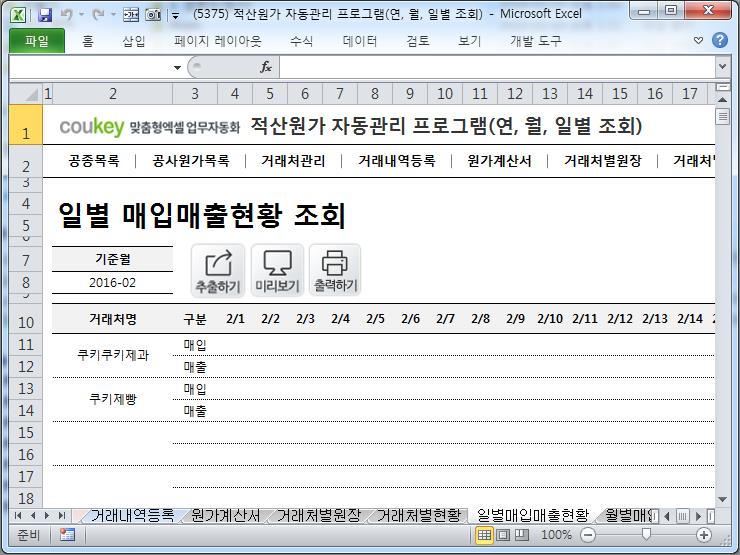Expand the Name Box dropdown arrow

pos(177,67)
